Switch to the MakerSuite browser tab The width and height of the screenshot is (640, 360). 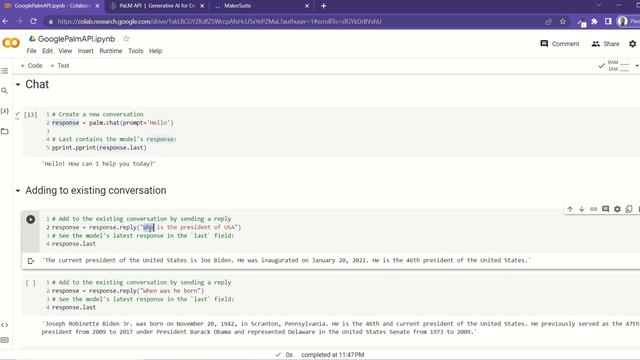(x=261, y=6)
